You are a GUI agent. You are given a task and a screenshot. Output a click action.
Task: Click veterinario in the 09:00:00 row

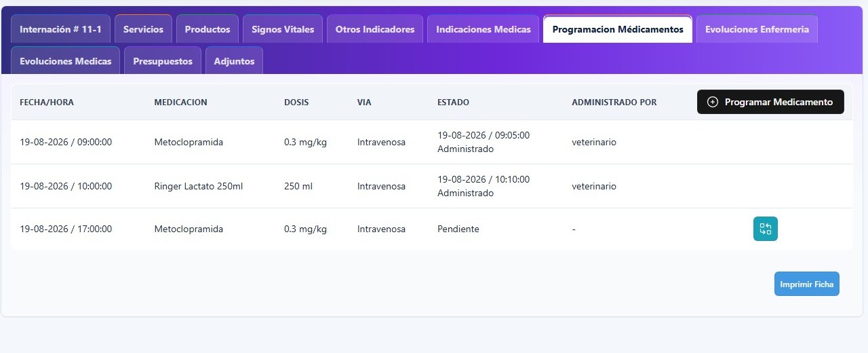tap(594, 143)
